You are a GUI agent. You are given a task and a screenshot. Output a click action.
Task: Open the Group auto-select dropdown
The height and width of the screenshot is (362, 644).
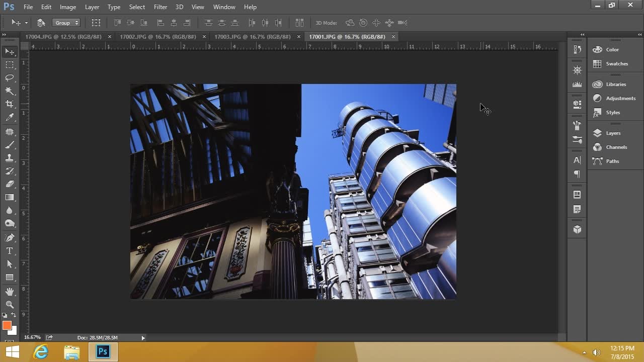[66, 23]
